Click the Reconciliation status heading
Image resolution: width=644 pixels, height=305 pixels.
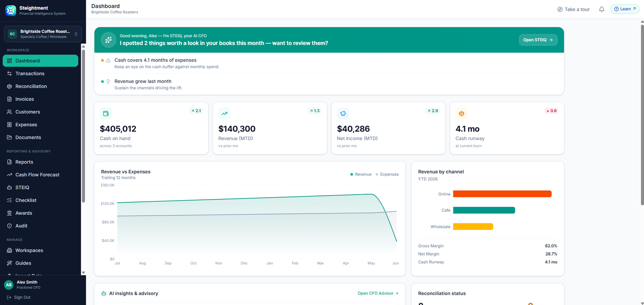[442, 293]
